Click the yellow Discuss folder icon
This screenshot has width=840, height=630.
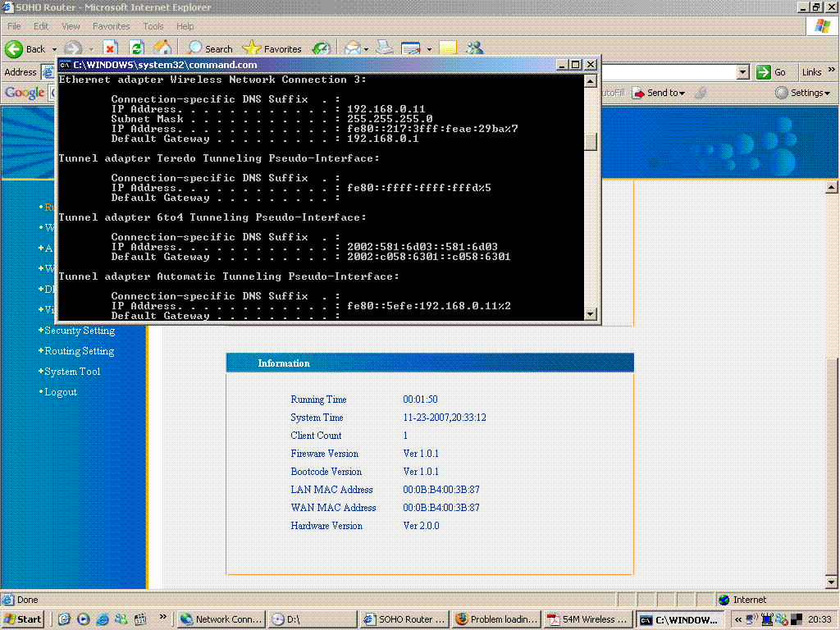click(448, 48)
